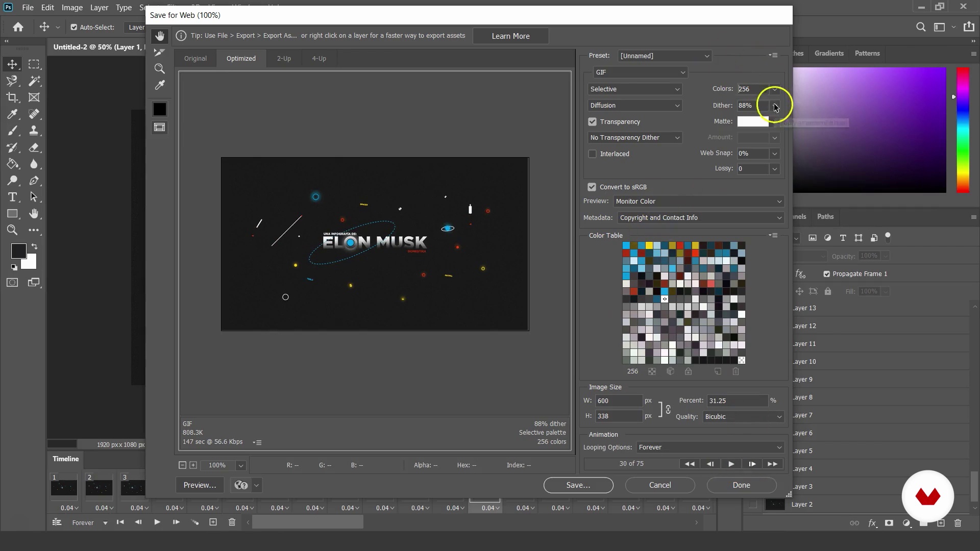Open the Diffusion dither algorithm dropdown

[634, 106]
